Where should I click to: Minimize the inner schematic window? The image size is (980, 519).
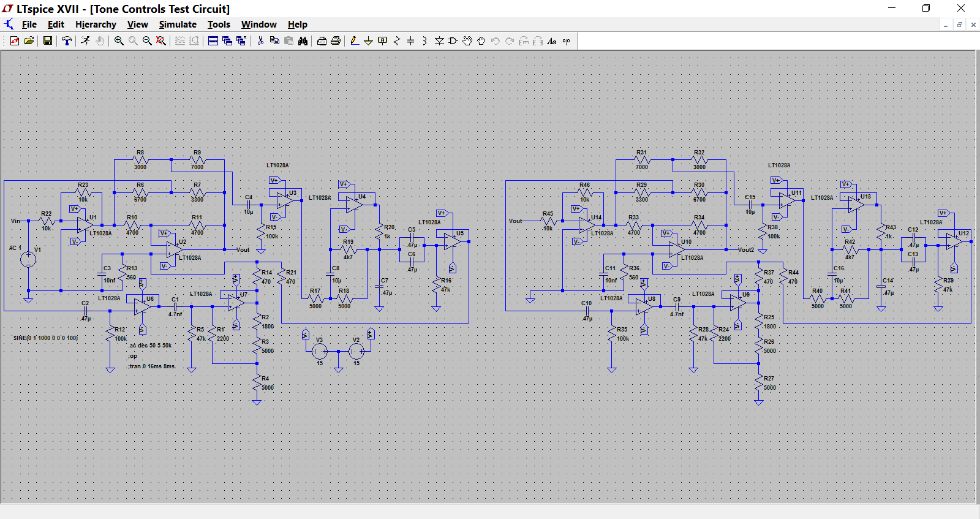click(946, 25)
